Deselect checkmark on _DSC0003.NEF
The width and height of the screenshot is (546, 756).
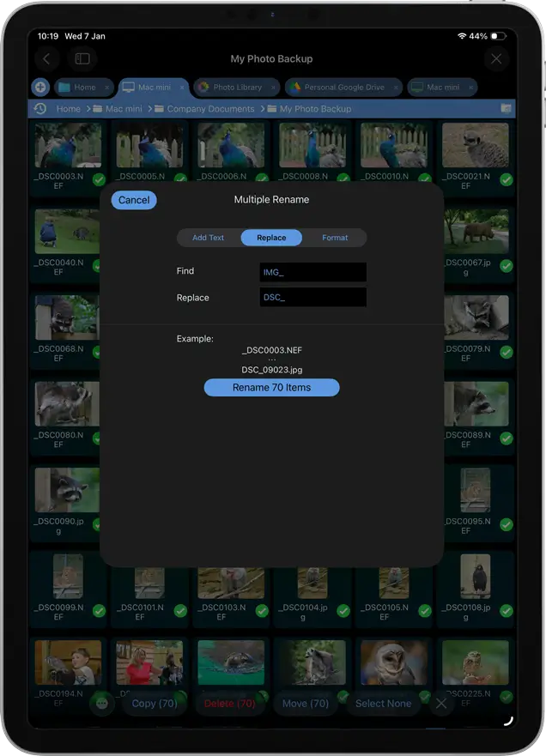(99, 180)
